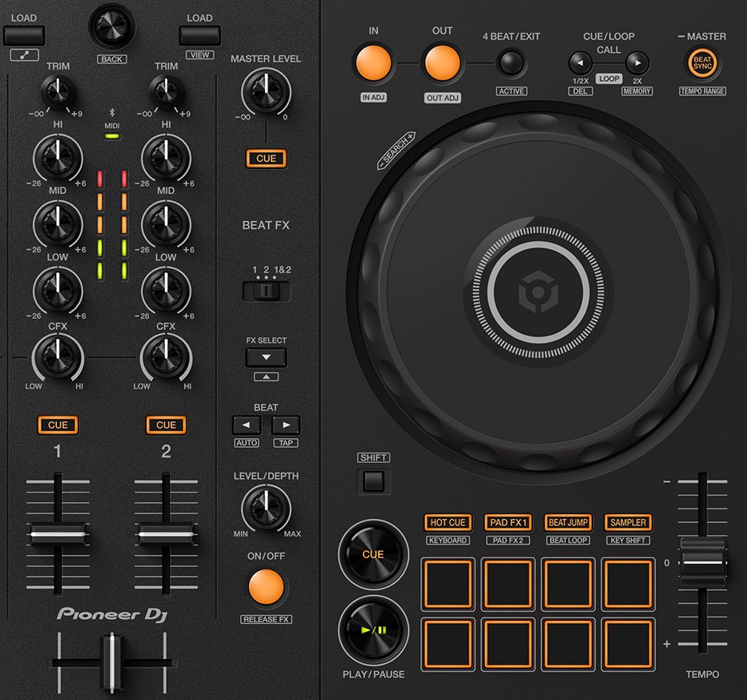Click the 'RELEASE FX' label
This screenshot has width=747, height=700.
(x=267, y=619)
